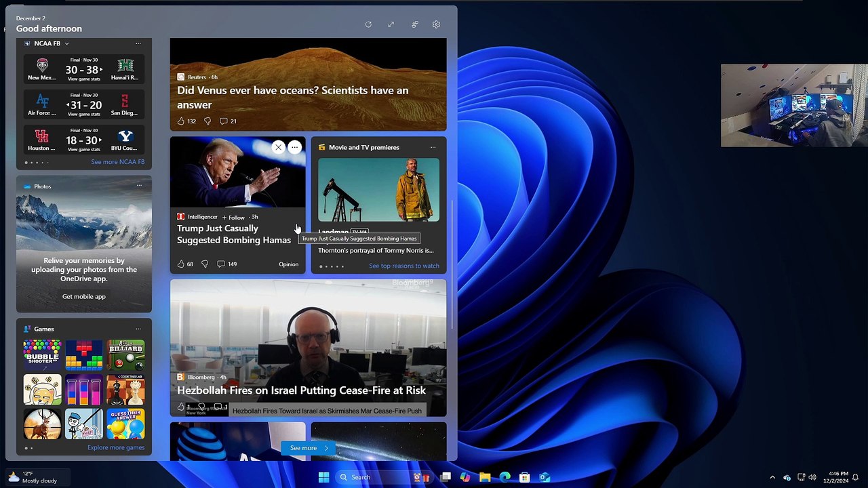Expand the NCAA FB league dropdown
This screenshot has width=868, height=488.
click(x=66, y=43)
